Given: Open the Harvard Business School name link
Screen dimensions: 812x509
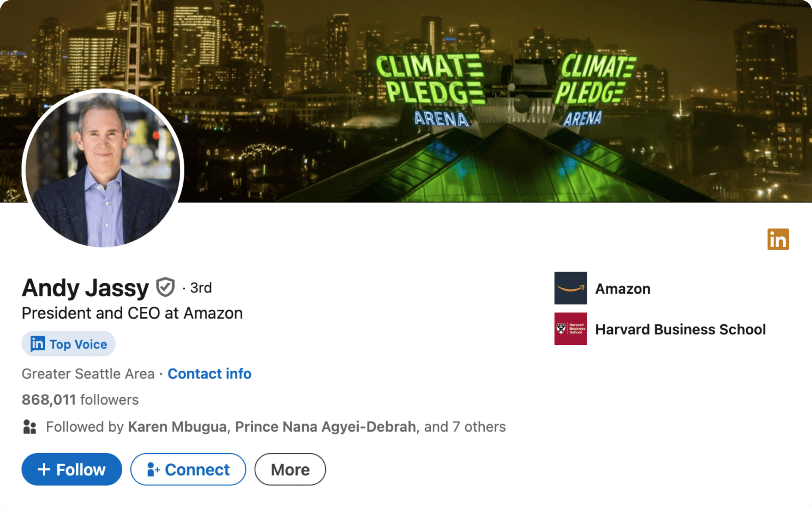Looking at the screenshot, I should point(680,329).
